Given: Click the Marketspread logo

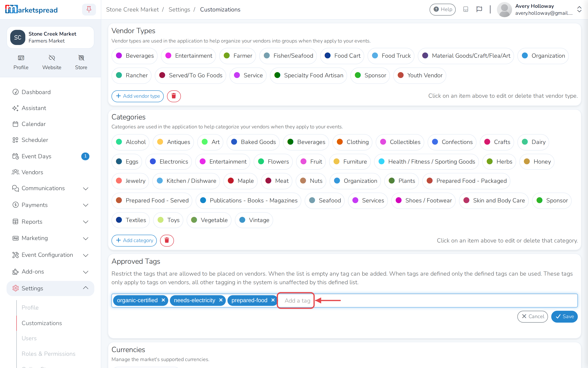Looking at the screenshot, I should coord(31,9).
